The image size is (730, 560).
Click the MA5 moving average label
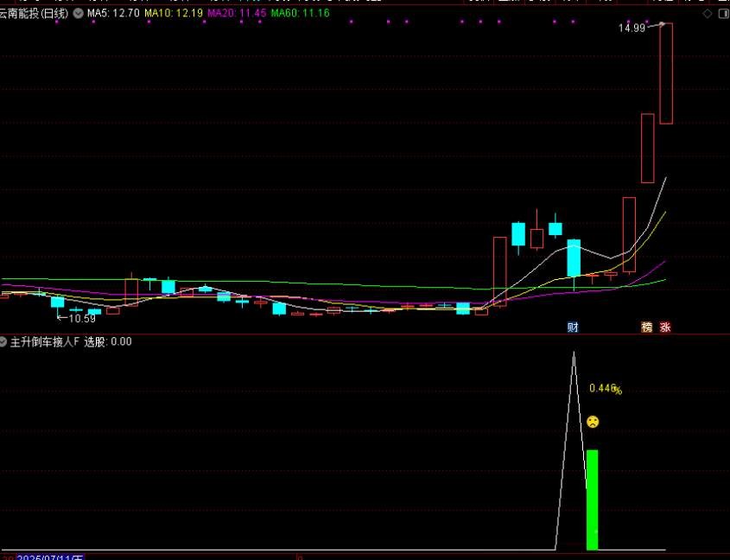(x=113, y=14)
